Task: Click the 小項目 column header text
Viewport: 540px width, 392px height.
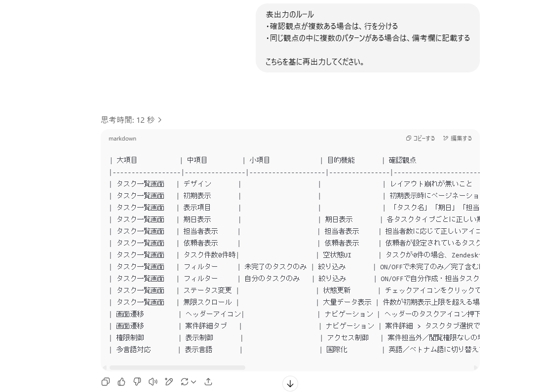Action: point(259,160)
